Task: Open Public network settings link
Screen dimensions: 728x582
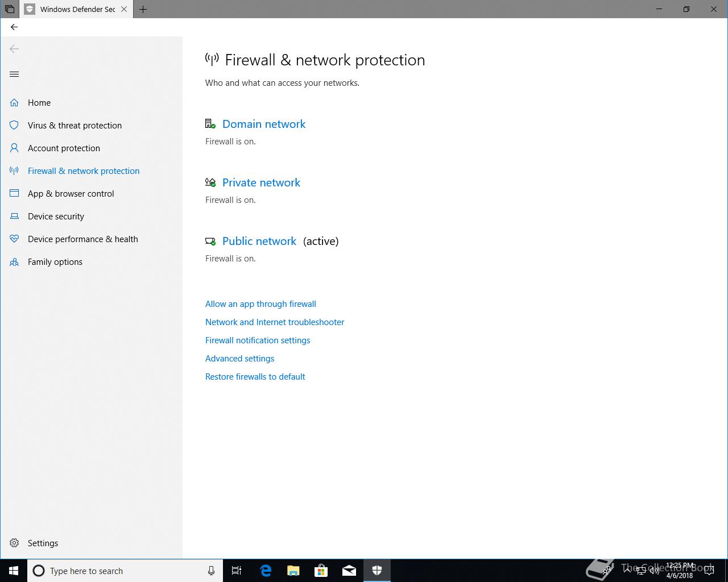Action: 259,241
